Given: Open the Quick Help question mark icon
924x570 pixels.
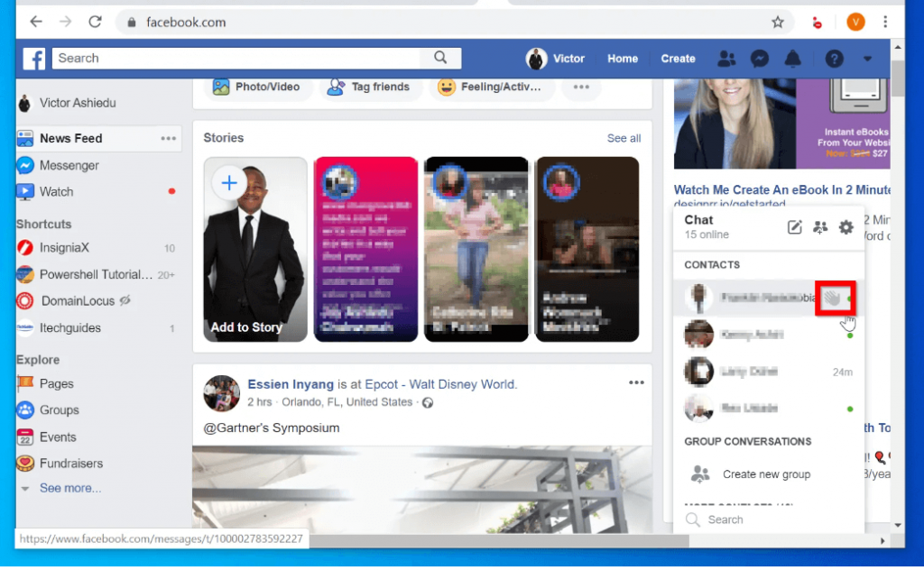Looking at the screenshot, I should point(834,59).
